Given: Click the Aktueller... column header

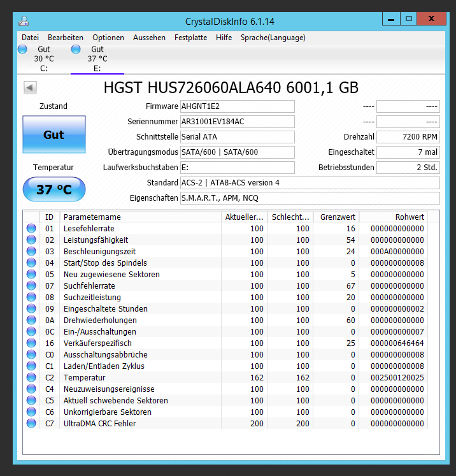Looking at the screenshot, I should coord(244,217).
